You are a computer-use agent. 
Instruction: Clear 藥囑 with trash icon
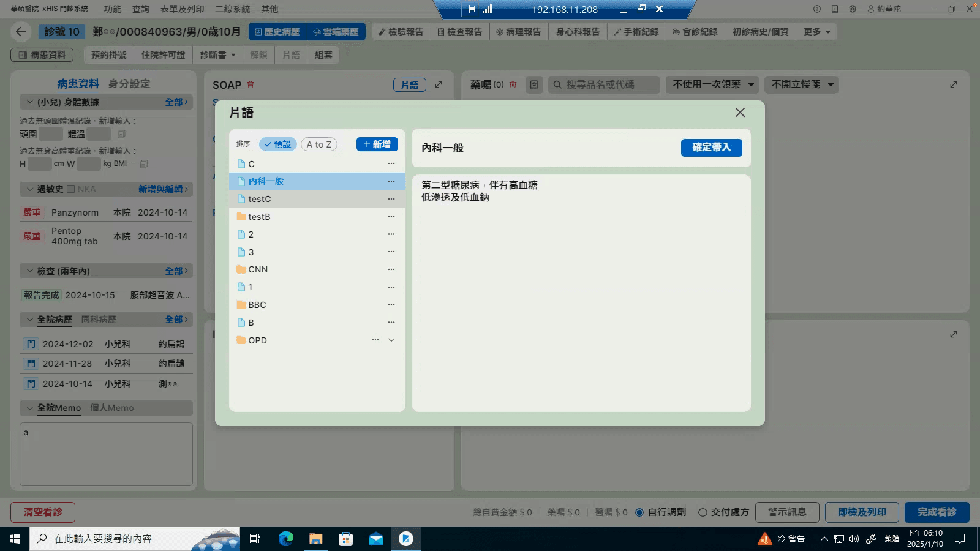coord(513,84)
